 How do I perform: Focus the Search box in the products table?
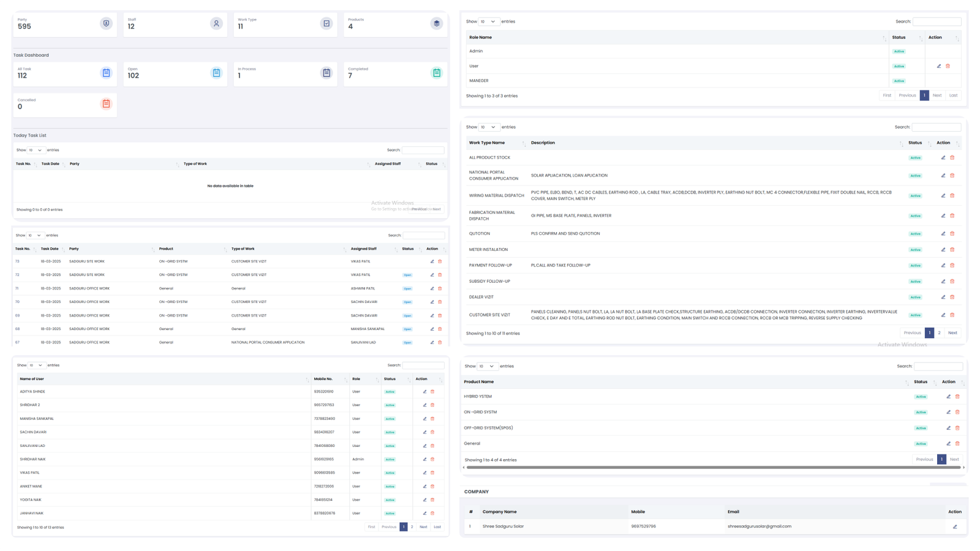pyautogui.click(x=938, y=366)
